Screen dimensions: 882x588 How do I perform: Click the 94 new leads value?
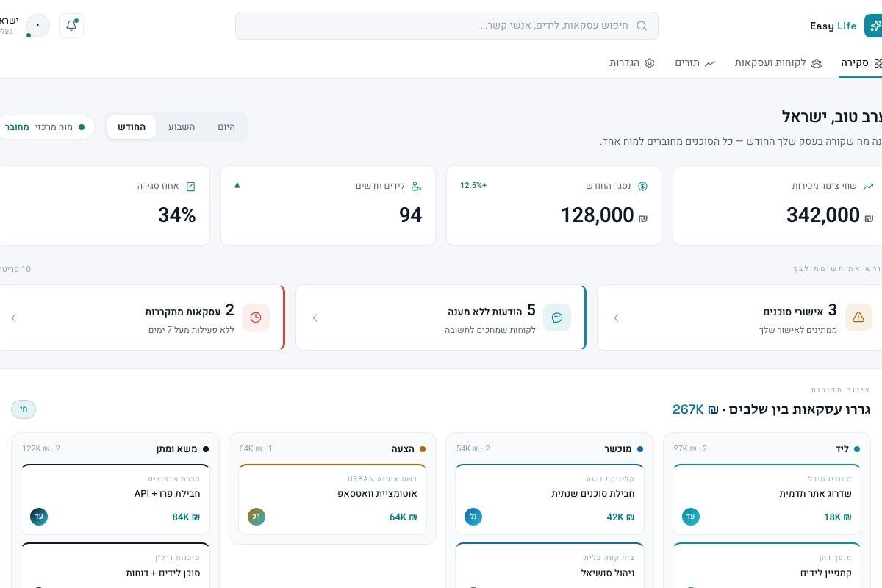click(x=410, y=215)
